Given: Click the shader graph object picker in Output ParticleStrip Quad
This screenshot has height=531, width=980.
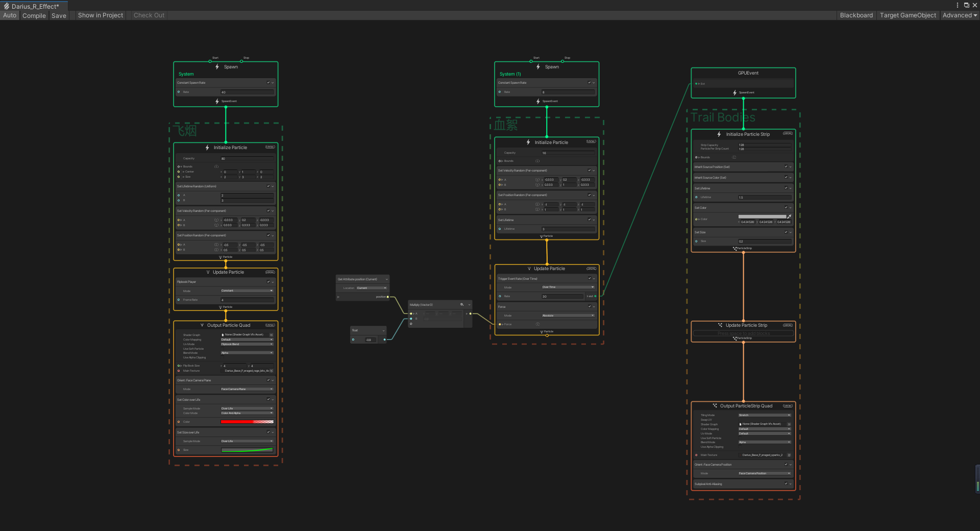Looking at the screenshot, I should (x=789, y=424).
